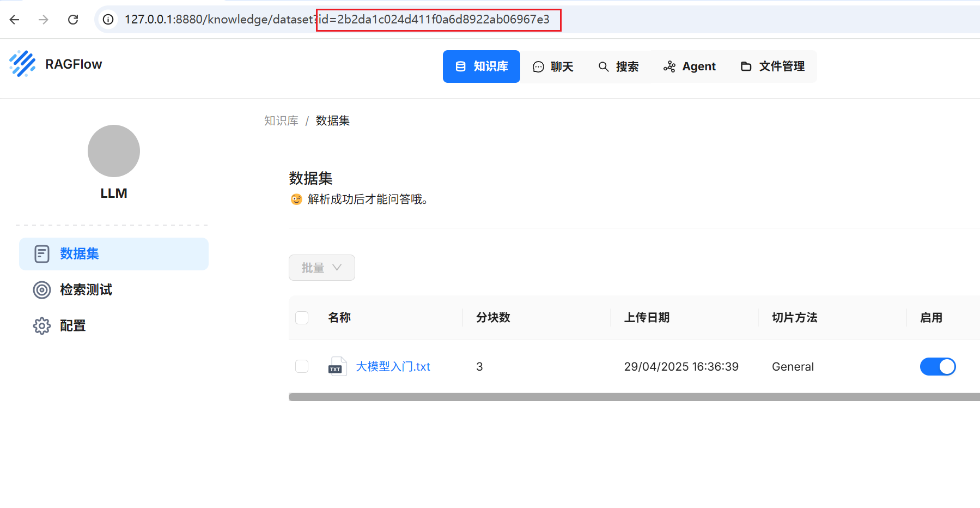Click the LLM knowledge base avatar
Viewport: 980px width, 508px height.
click(114, 151)
